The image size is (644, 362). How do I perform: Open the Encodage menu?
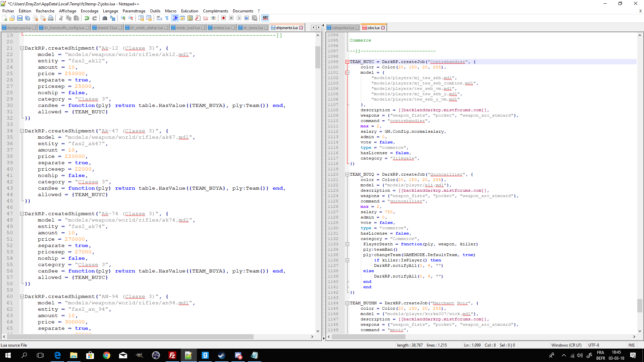(90, 11)
